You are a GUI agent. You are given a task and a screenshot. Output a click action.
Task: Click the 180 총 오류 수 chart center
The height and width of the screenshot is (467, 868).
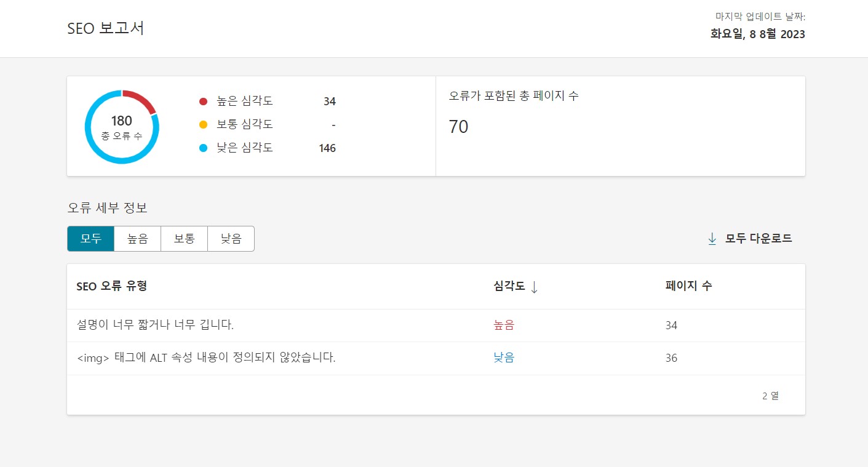tap(122, 125)
